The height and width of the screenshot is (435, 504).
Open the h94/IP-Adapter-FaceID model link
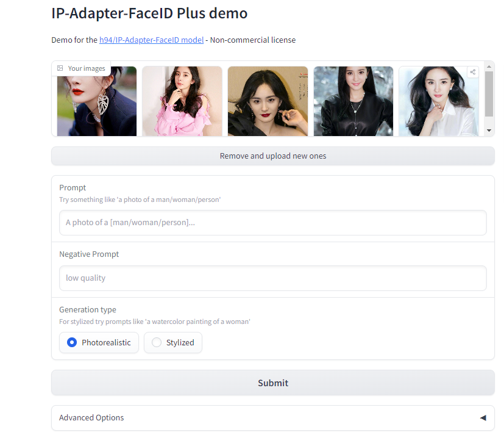pos(151,40)
